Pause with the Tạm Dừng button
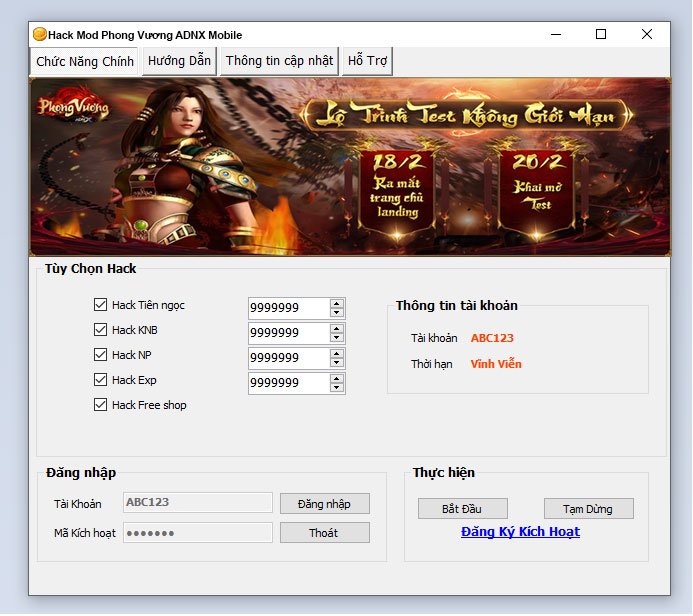This screenshot has height=616, width=693. pyautogui.click(x=588, y=509)
